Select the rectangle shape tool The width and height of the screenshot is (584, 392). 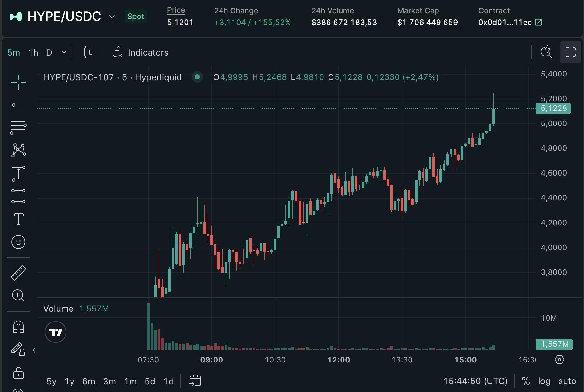pos(18,196)
